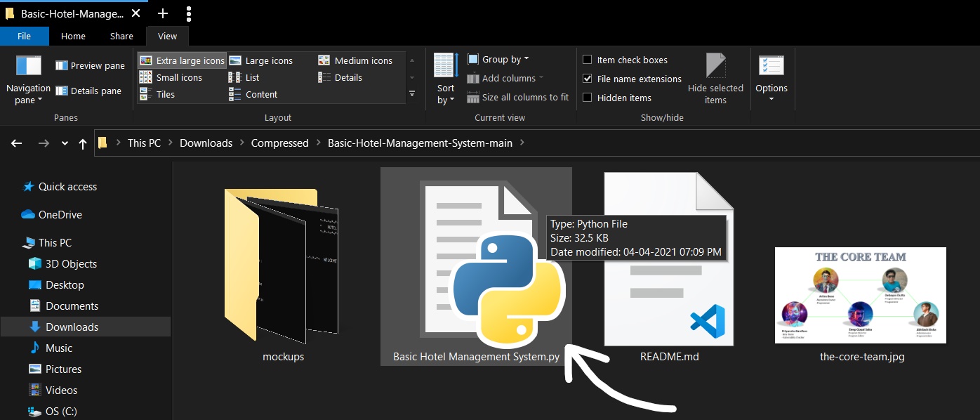Select the View ribbon tab
The height and width of the screenshot is (420, 980).
pyautogui.click(x=168, y=37)
